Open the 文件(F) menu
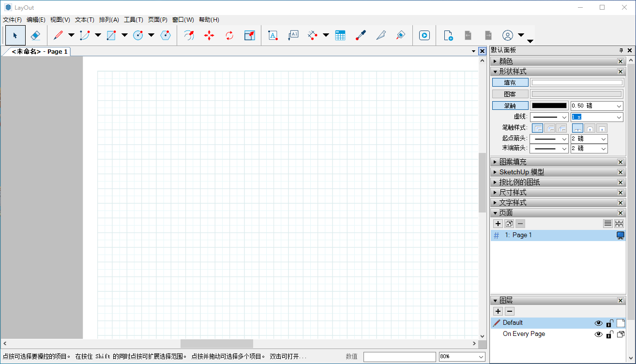 pyautogui.click(x=12, y=20)
